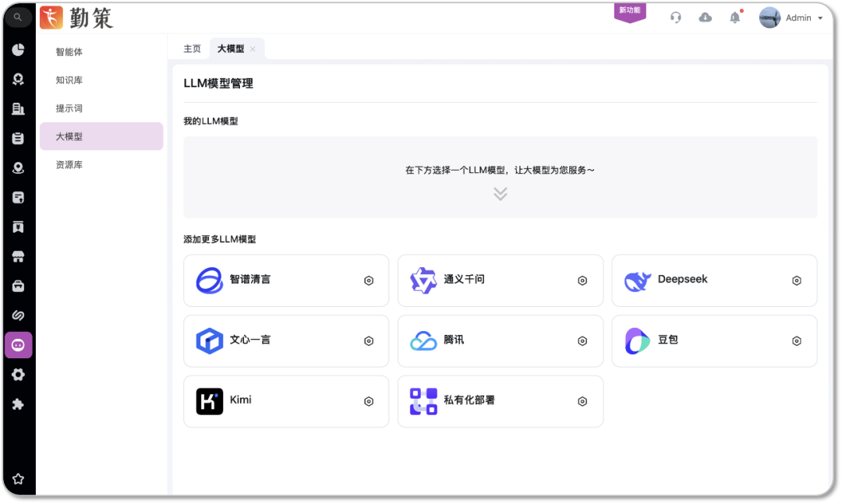Open settings gear on 豆包 model card
The width and height of the screenshot is (842, 504).
[796, 340]
